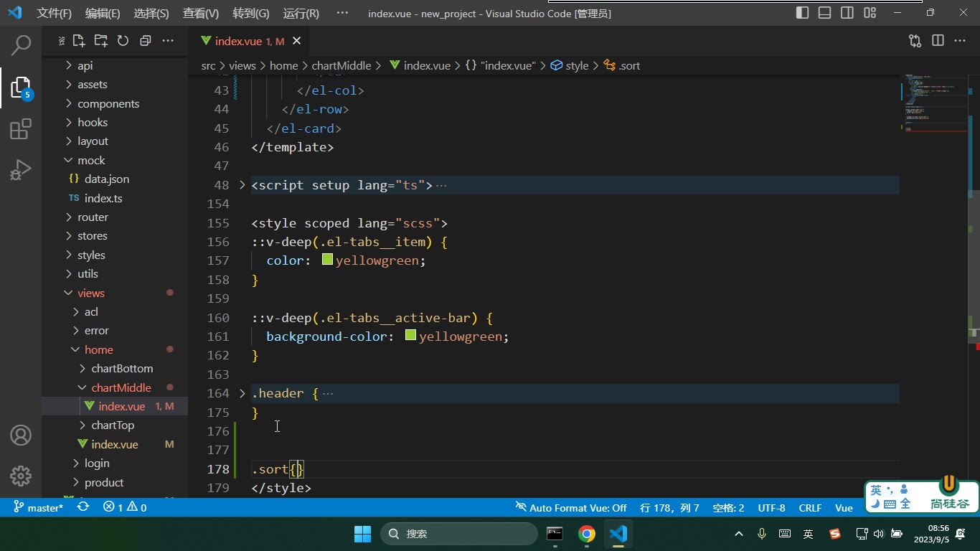Open changes compare icon in editor toolbar
Screen dimensions: 980x551
click(x=915, y=41)
